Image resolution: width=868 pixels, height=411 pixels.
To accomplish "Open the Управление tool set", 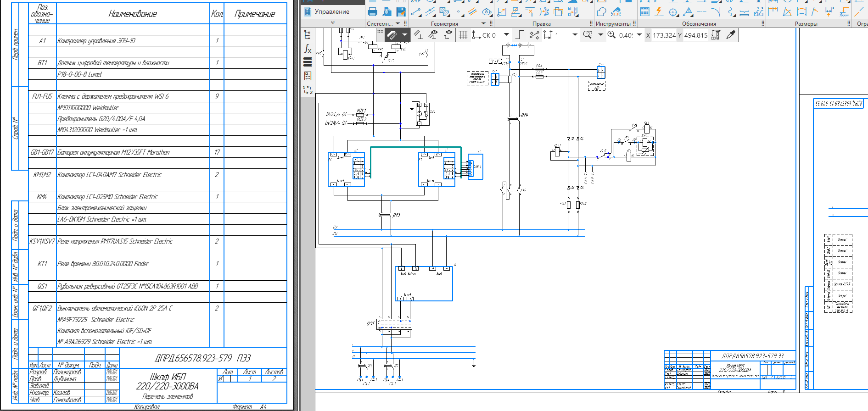I will (x=327, y=11).
